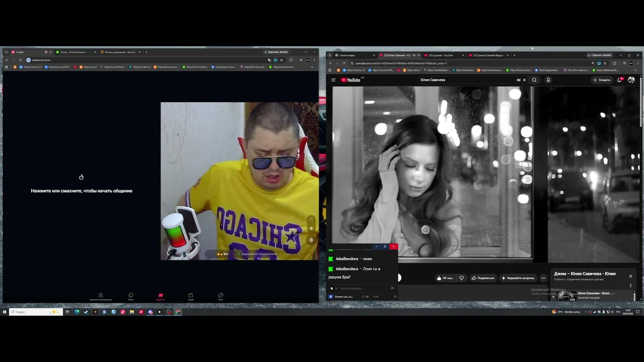The image size is (644, 362).
Task: Click the second icon in rulet.tv bottom bar
Action: coord(131,297)
